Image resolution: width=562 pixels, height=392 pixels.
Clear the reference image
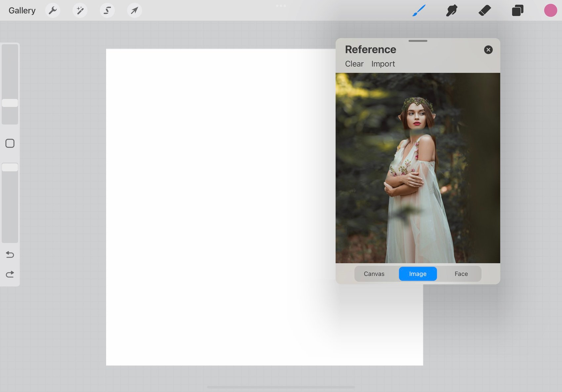click(354, 64)
